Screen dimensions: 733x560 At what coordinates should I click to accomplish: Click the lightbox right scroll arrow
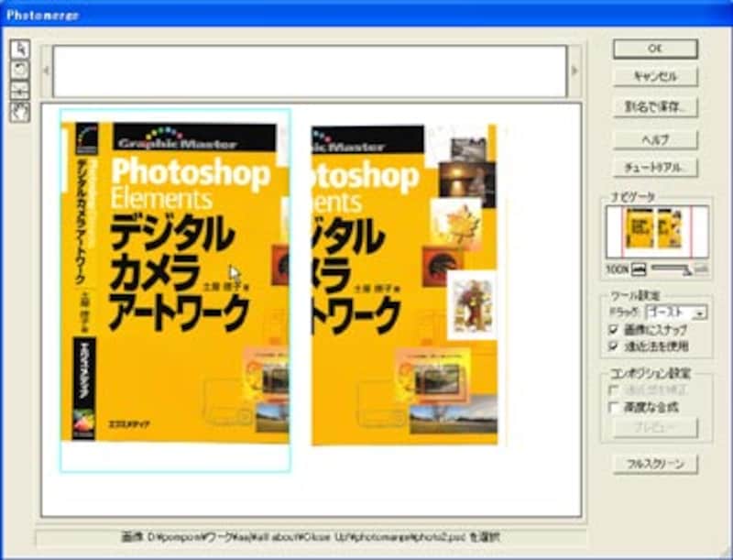point(575,71)
